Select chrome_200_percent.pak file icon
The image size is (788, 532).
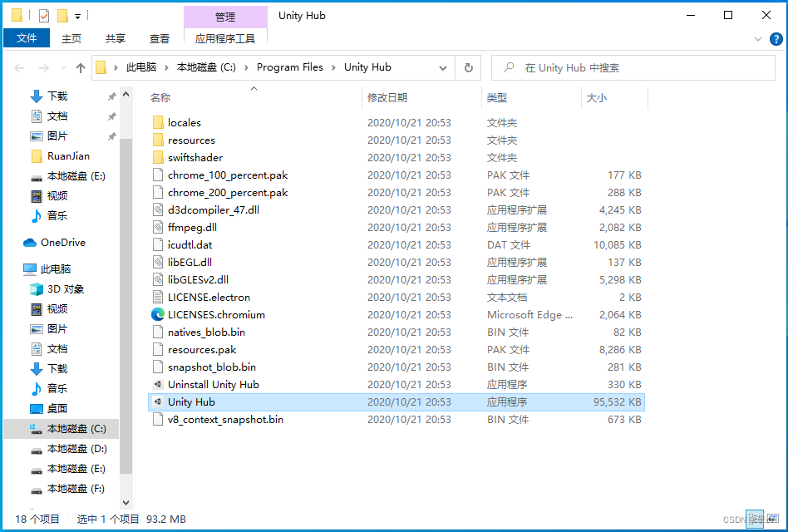[158, 192]
